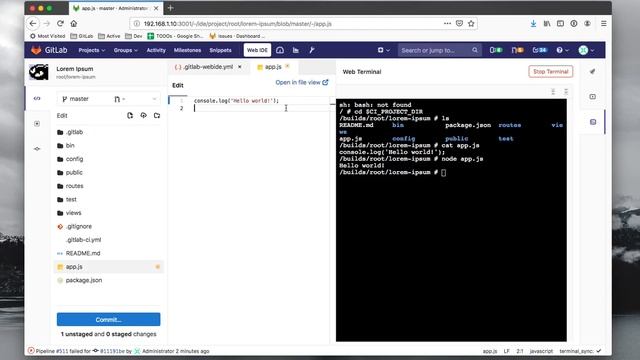Image resolution: width=640 pixels, height=360 pixels.
Task: Close the .gitlab-webide.yml tab
Action: click(x=240, y=67)
